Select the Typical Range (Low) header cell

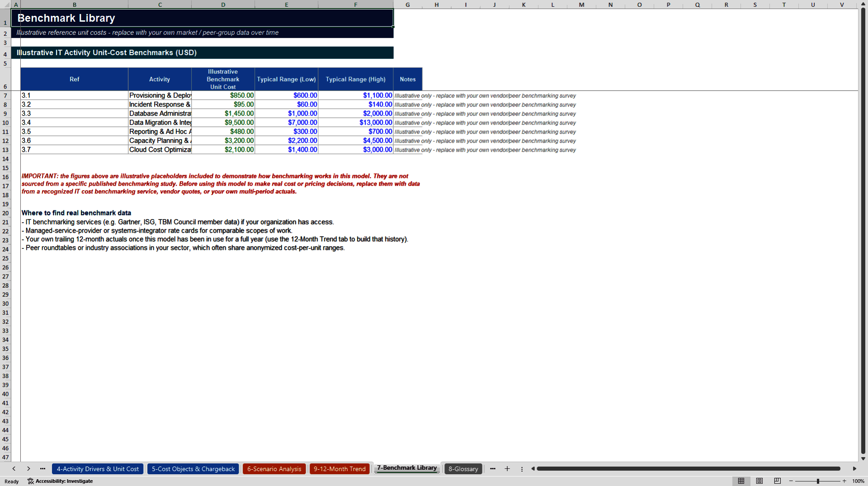point(286,79)
